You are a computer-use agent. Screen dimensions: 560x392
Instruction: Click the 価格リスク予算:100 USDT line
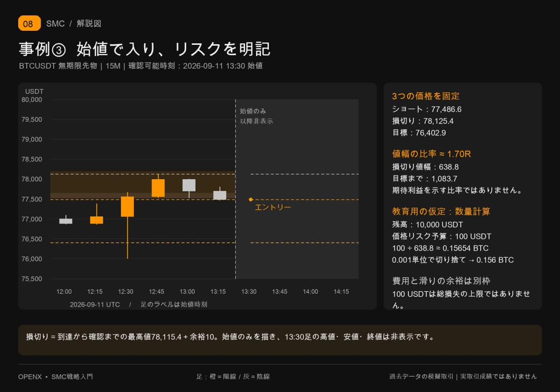tap(442, 236)
